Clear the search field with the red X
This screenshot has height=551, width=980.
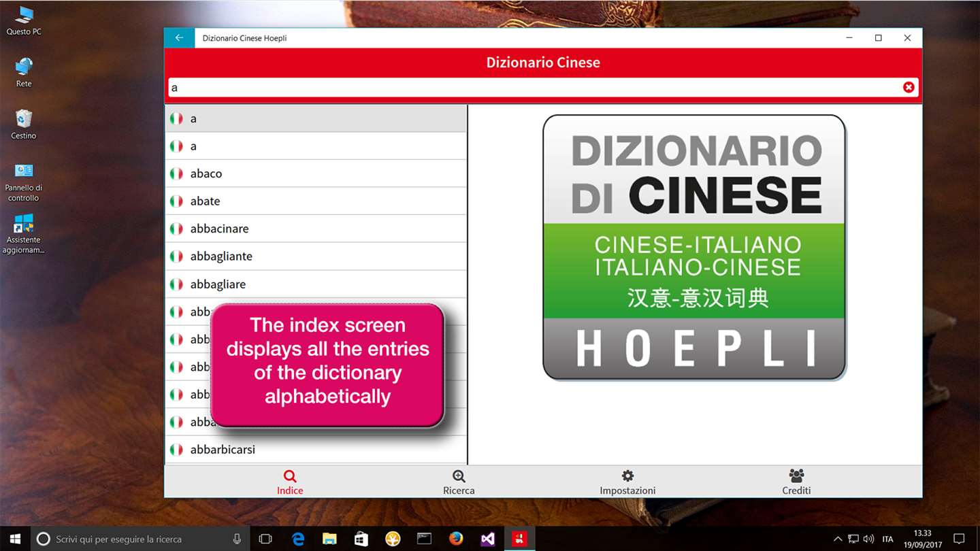click(909, 87)
